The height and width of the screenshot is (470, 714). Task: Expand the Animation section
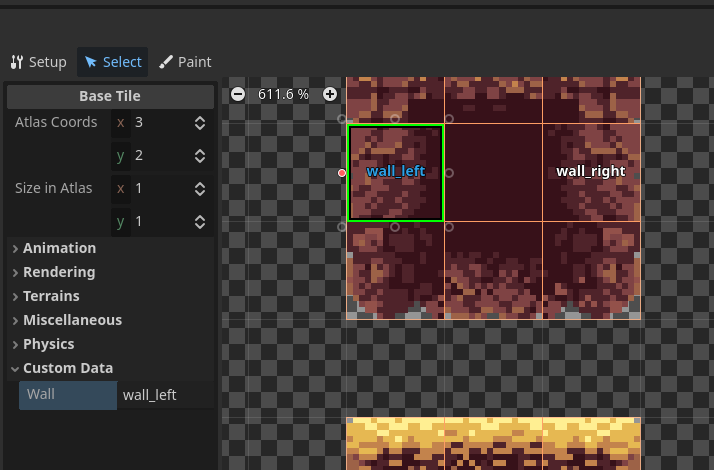[x=59, y=248]
